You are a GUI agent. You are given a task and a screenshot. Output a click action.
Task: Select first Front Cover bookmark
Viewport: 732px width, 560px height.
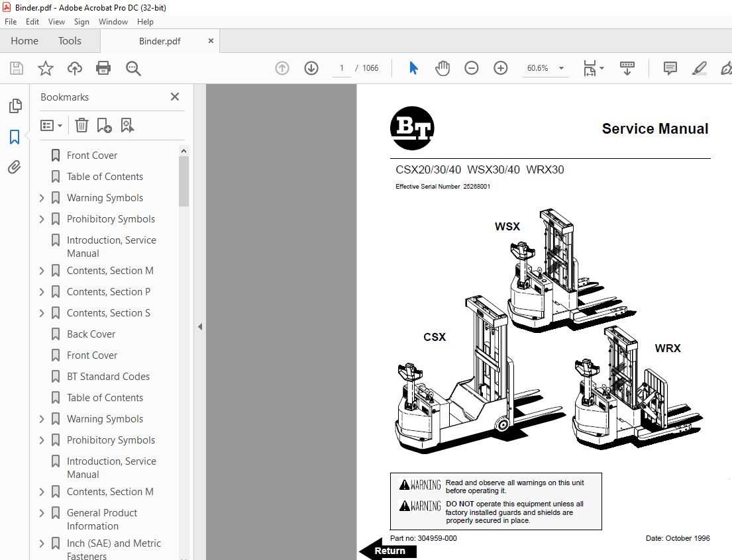tap(92, 156)
